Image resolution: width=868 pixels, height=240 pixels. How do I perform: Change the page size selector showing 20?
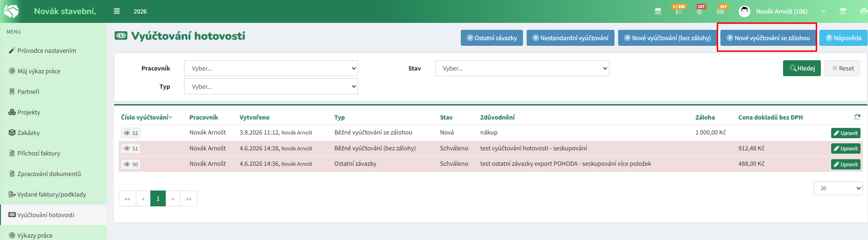pyautogui.click(x=838, y=188)
